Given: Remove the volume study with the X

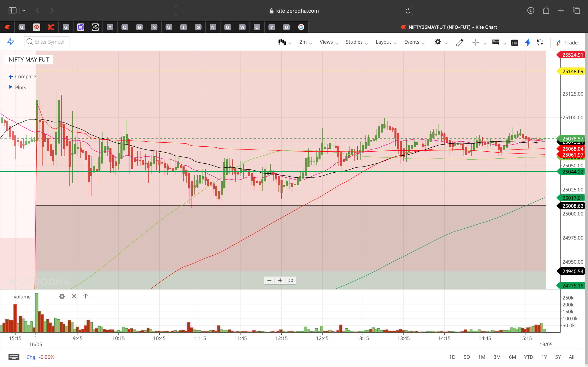Looking at the screenshot, I should pos(74,296).
